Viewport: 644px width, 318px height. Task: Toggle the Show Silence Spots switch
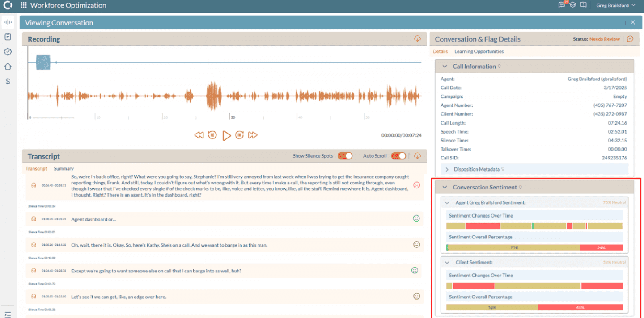coord(345,156)
